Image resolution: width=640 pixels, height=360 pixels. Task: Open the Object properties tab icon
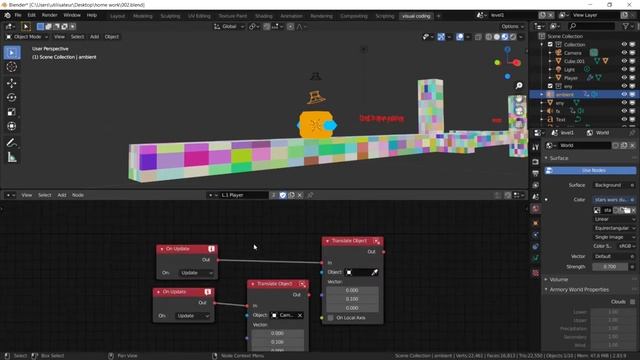coord(536,223)
